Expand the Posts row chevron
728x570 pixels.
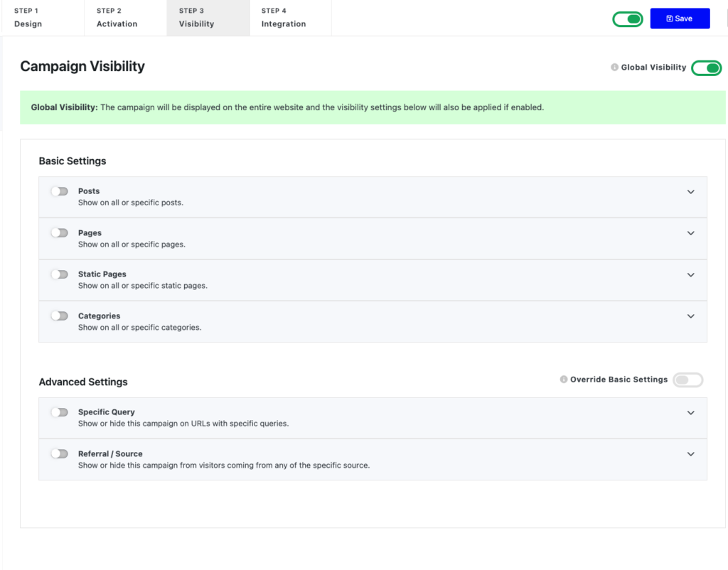[691, 192]
